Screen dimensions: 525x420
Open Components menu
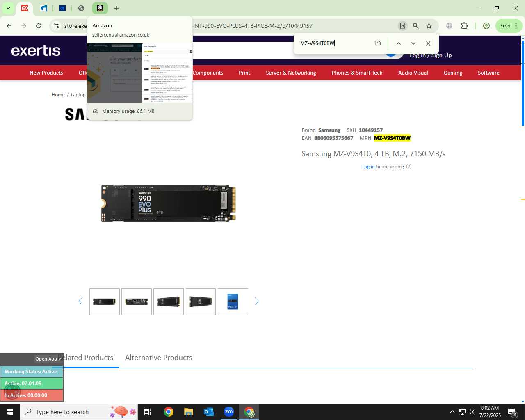click(x=208, y=73)
